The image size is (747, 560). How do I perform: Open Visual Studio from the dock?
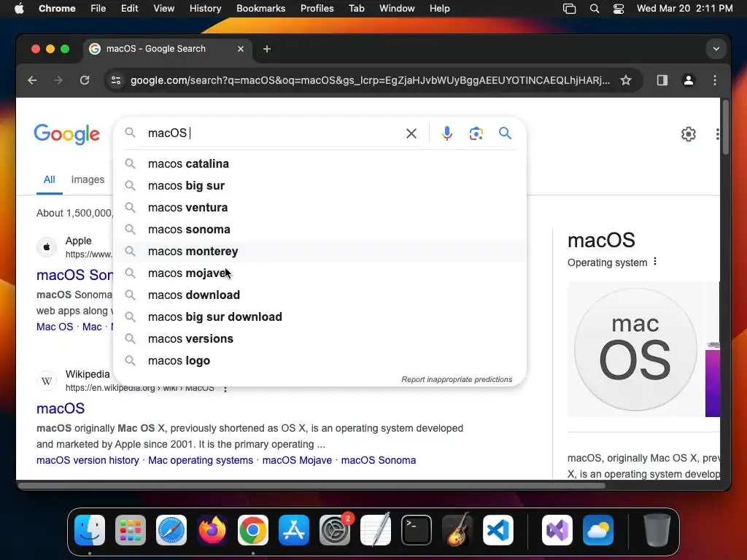[557, 530]
